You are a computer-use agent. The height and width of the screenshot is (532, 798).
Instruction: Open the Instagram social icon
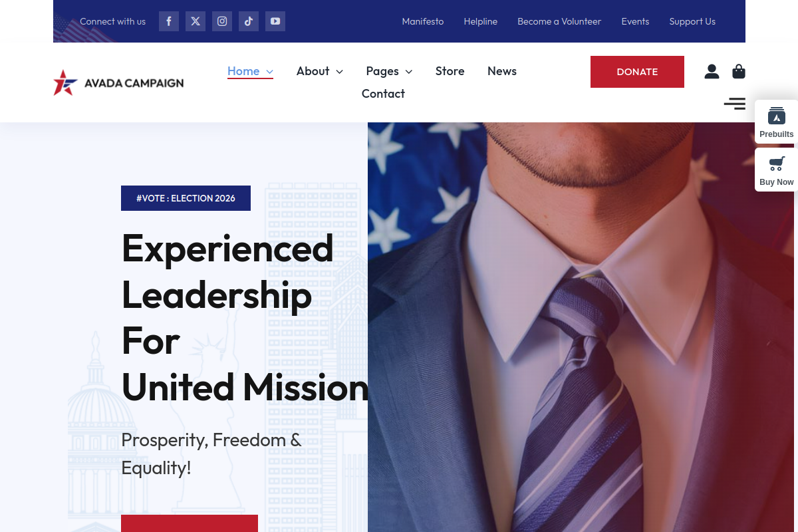222,21
